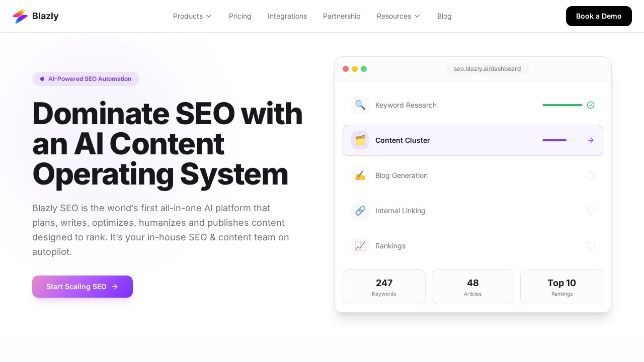This screenshot has width=644, height=362.
Task: Click the Blazly logo icon
Action: 20,16
